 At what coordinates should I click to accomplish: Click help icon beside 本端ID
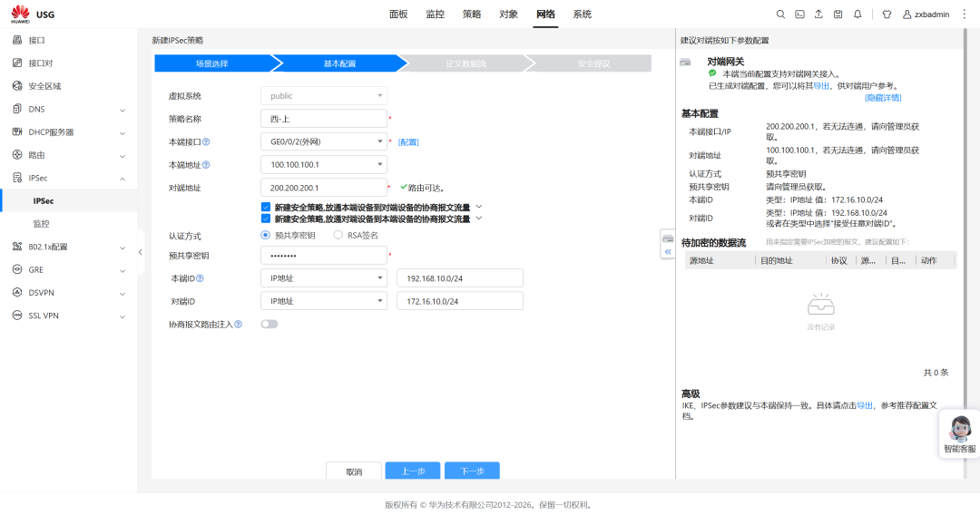(x=200, y=278)
